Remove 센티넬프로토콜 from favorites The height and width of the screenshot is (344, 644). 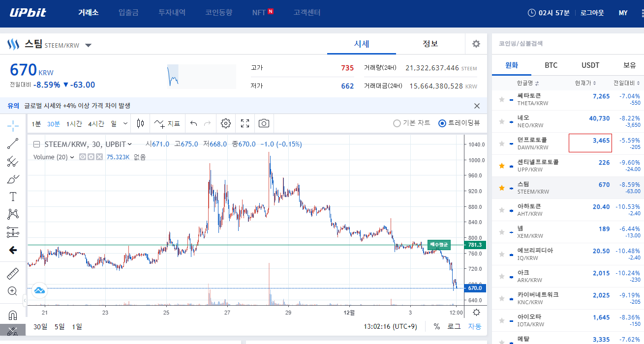(501, 166)
